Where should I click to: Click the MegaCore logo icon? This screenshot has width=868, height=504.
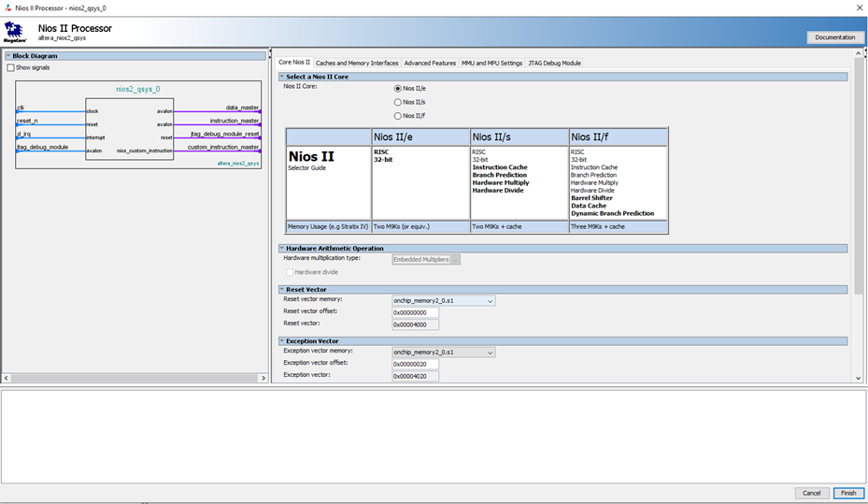14,32
